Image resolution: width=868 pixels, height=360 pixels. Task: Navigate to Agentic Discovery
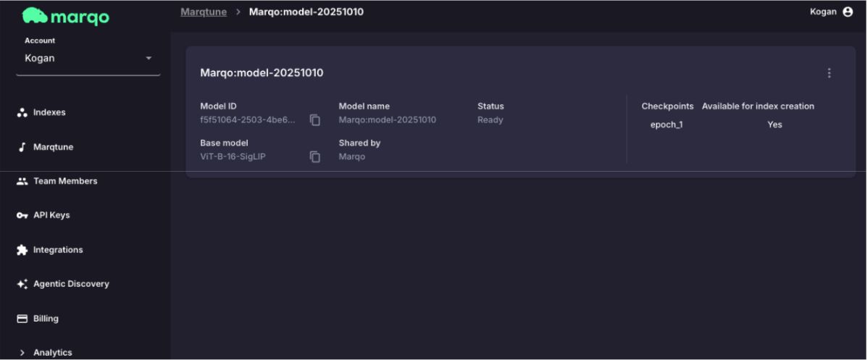(70, 284)
